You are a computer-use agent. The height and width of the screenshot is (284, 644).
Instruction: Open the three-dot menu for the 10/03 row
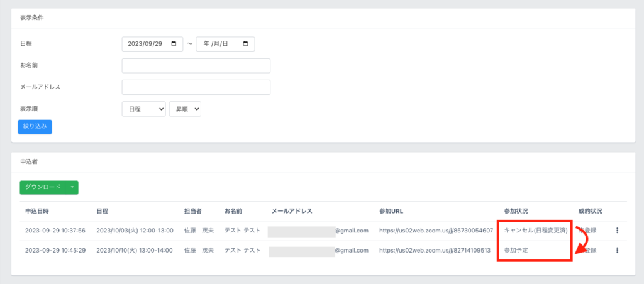[617, 231]
